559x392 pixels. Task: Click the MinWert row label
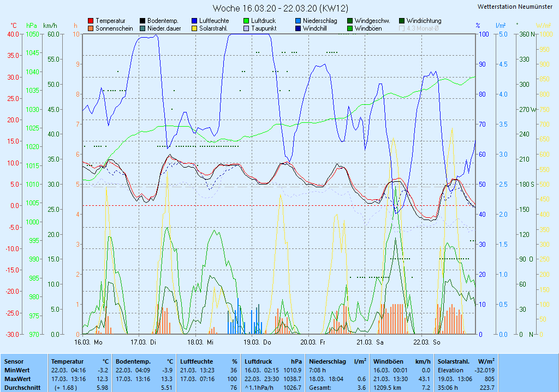pos(17,370)
